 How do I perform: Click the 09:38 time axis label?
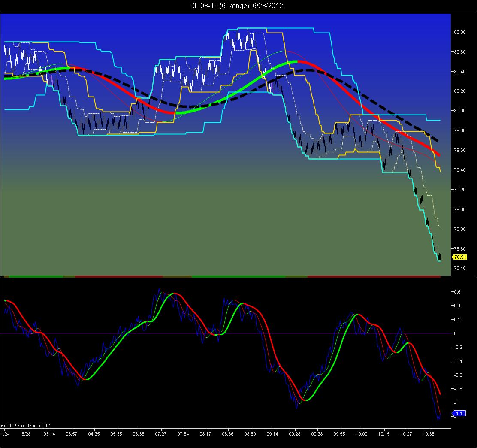pos(317,434)
